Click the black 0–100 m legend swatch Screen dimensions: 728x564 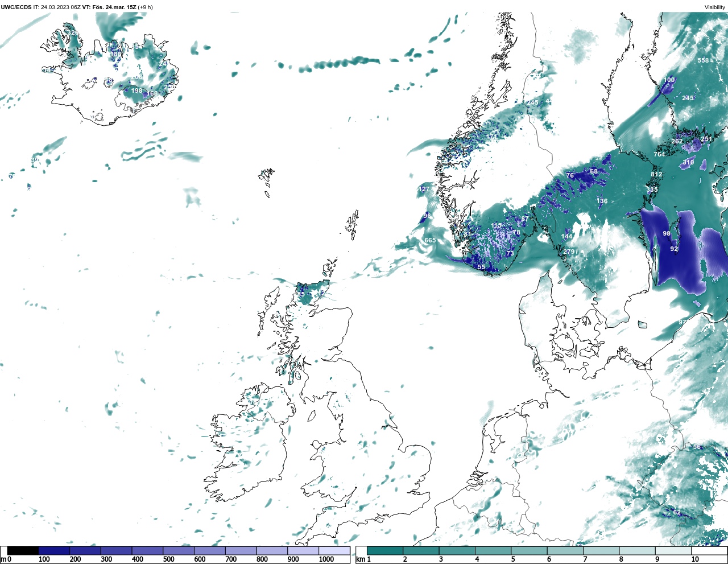point(23,551)
